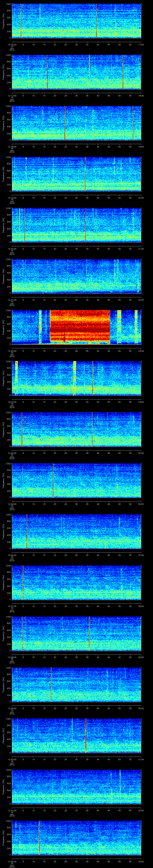The image size is (153, 868).
Task: Click the 12:32:00 start time label
Action: (12, 861)
